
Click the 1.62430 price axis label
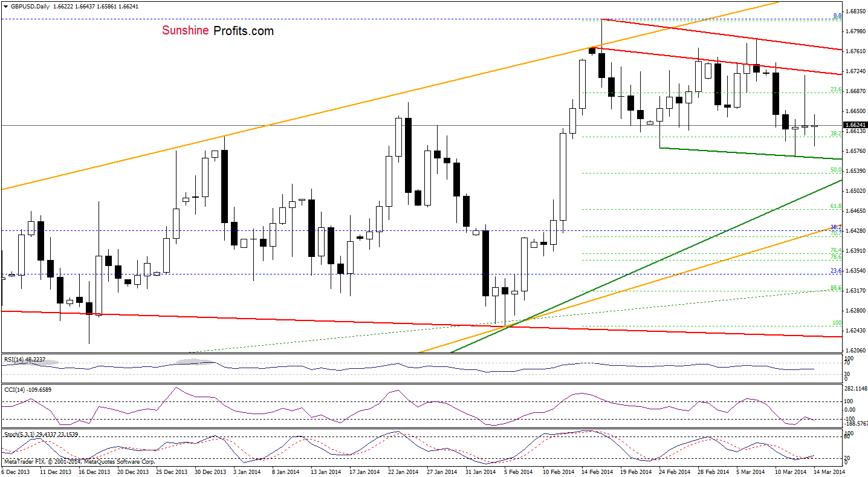pos(857,331)
